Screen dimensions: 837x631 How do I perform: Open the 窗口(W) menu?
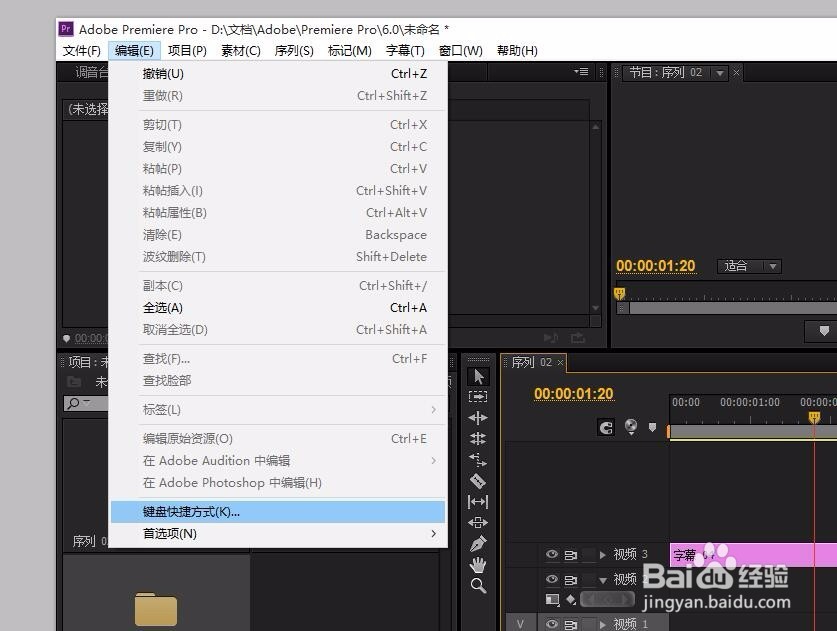[461, 51]
